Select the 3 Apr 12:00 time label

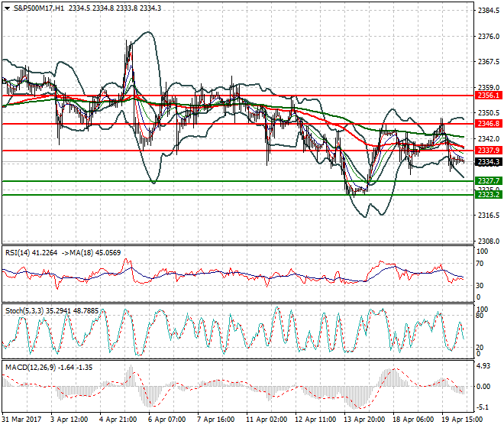coord(69,420)
